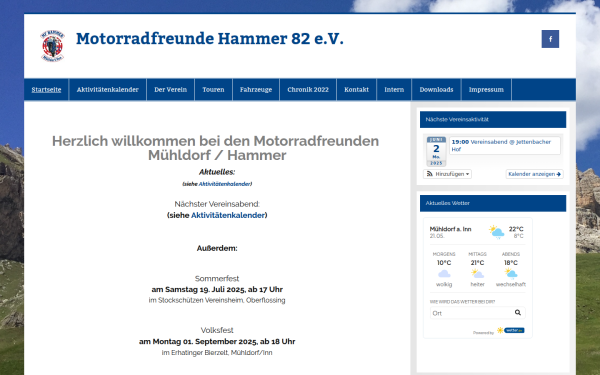Viewport: 600px width, 375px height.
Task: Click 'am Montag 01. September 2025, ab 18 Uhr'
Action: tap(217, 341)
